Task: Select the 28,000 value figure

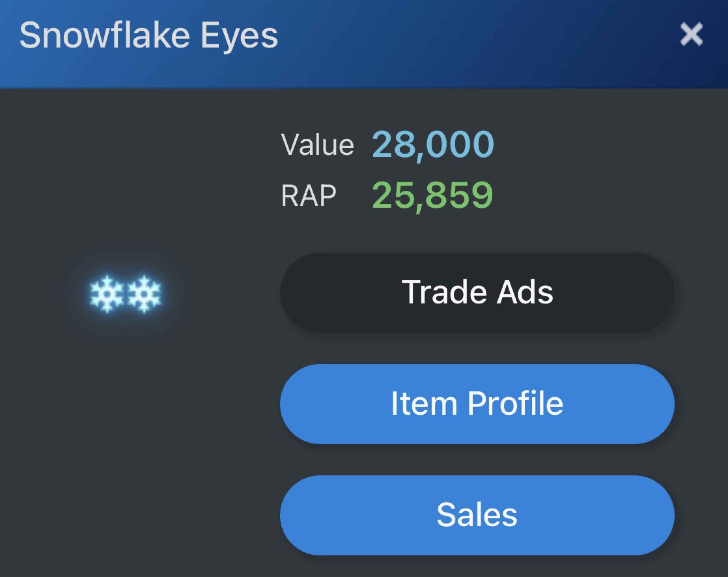Action: [433, 145]
